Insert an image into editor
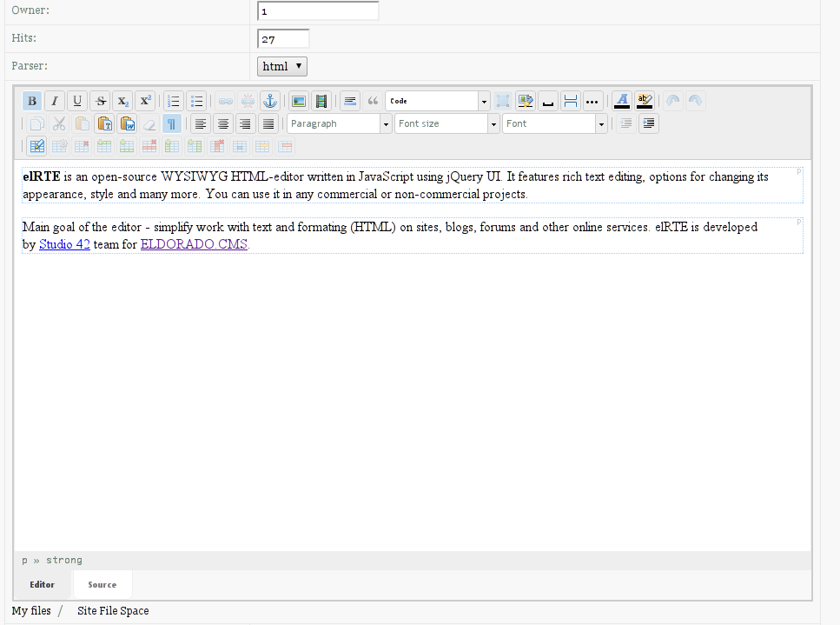Image resolution: width=840 pixels, height=625 pixels. (299, 101)
